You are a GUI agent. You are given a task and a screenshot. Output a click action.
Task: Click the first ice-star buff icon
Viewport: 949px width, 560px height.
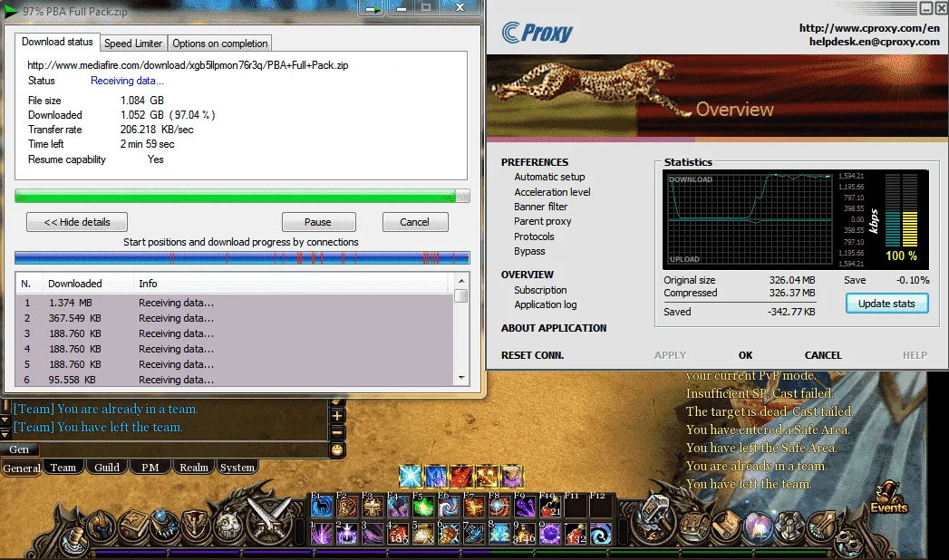pos(410,476)
